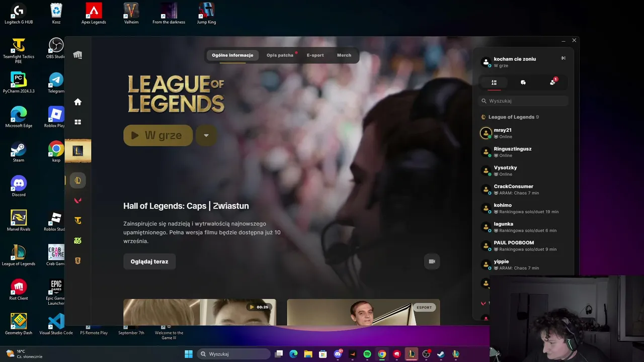This screenshot has width=644, height=362.
Task: Select the Jump King desktop icon
Action: click(x=206, y=14)
